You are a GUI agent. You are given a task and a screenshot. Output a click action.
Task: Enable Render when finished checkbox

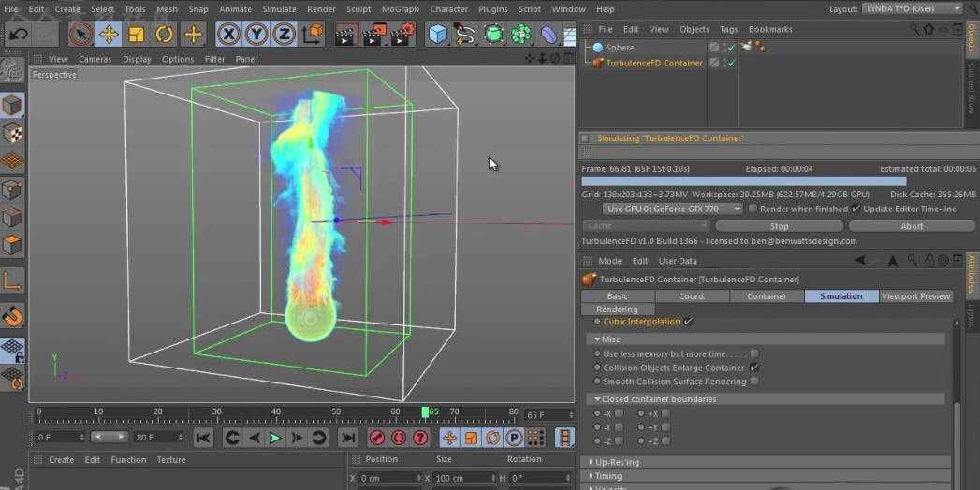(753, 209)
